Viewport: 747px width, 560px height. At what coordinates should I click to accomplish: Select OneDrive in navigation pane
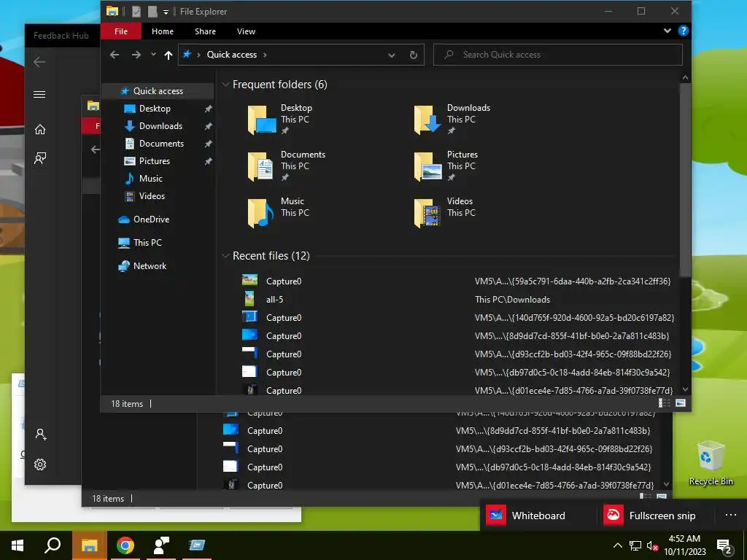pyautogui.click(x=151, y=219)
